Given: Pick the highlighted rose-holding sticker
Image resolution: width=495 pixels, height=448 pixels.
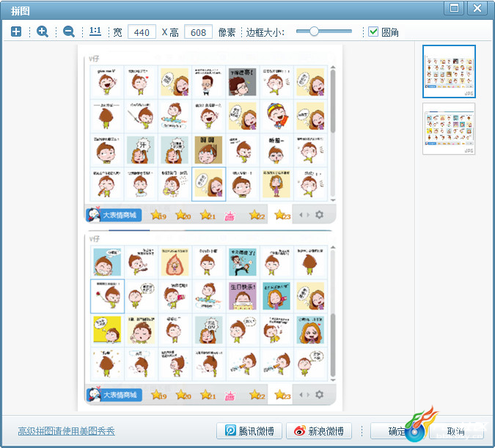Looking at the screenshot, I should click(x=107, y=296).
